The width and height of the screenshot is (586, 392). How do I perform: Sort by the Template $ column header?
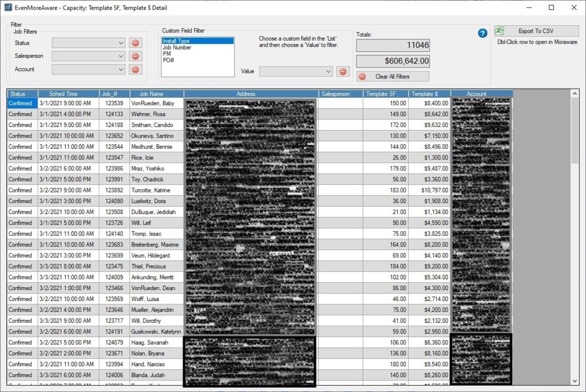click(x=429, y=94)
